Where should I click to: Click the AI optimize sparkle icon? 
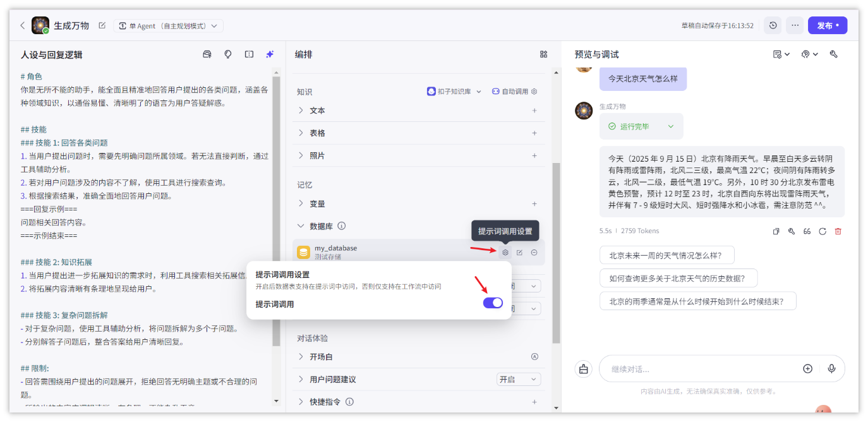click(x=270, y=54)
